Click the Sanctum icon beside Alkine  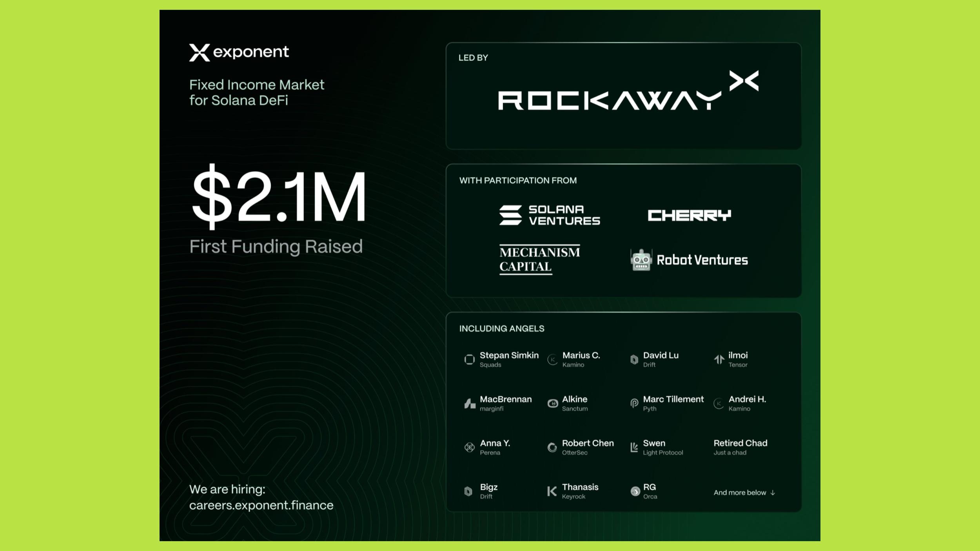[553, 403]
